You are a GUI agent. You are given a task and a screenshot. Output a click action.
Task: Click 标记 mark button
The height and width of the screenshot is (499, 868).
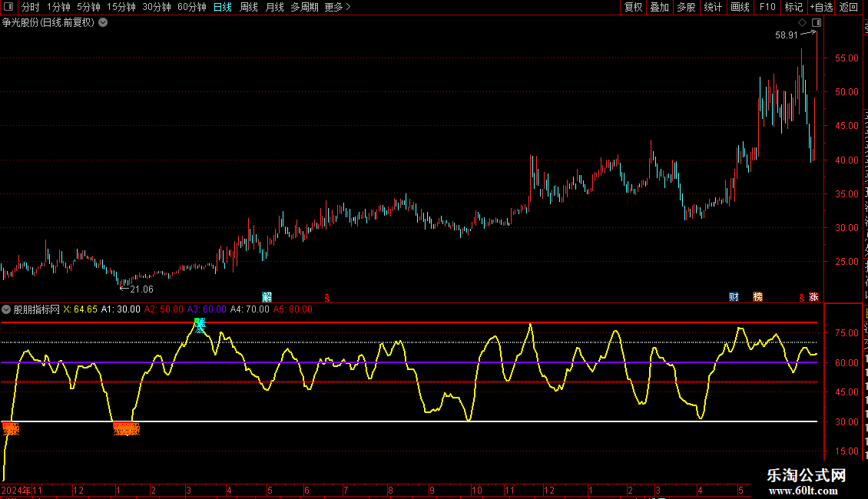(793, 7)
